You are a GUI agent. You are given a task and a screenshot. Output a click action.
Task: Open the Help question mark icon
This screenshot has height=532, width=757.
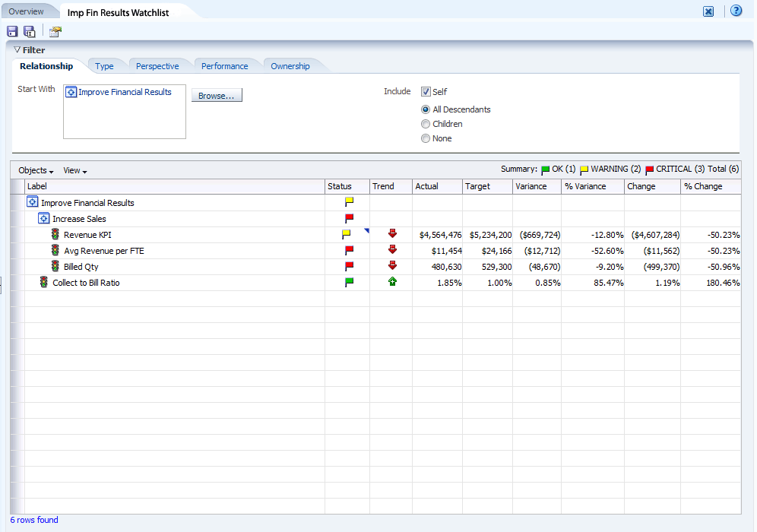(736, 11)
